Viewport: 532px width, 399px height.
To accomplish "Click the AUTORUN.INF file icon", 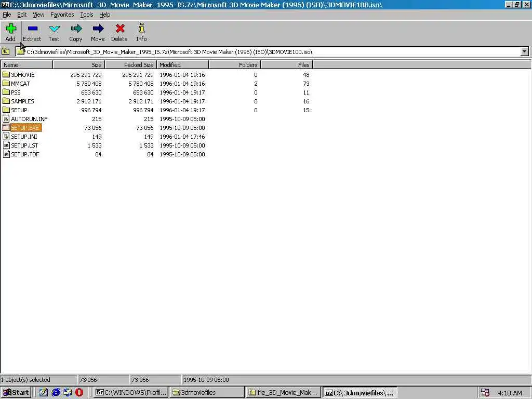I will (x=6, y=118).
